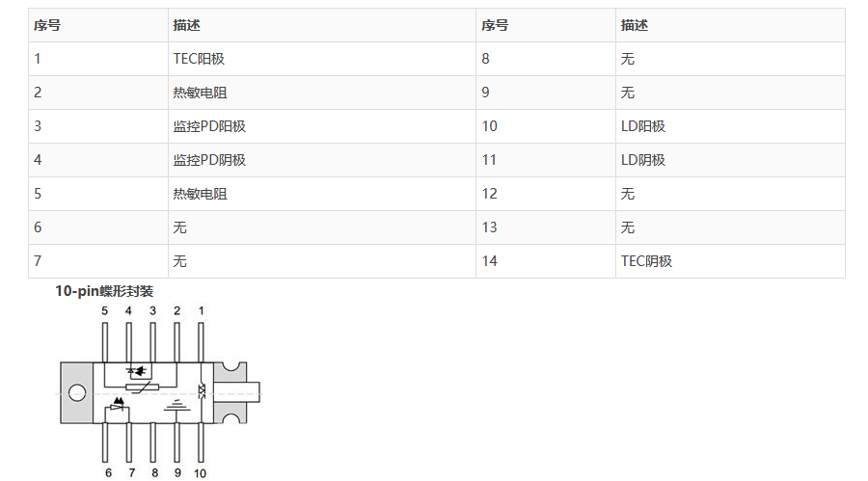The width and height of the screenshot is (868, 481).
Task: Click the "LD阴极" cell for pin 11
Action: click(x=643, y=160)
